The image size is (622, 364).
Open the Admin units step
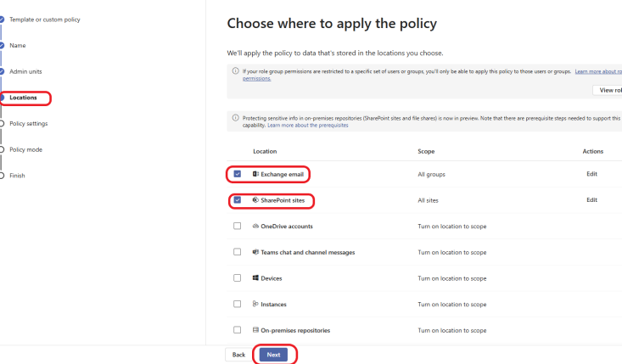click(x=25, y=71)
